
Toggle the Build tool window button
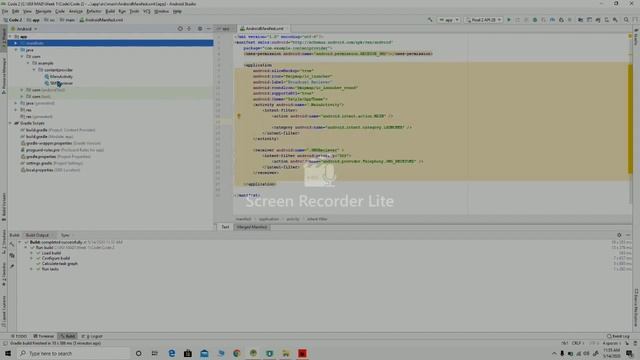click(68, 336)
